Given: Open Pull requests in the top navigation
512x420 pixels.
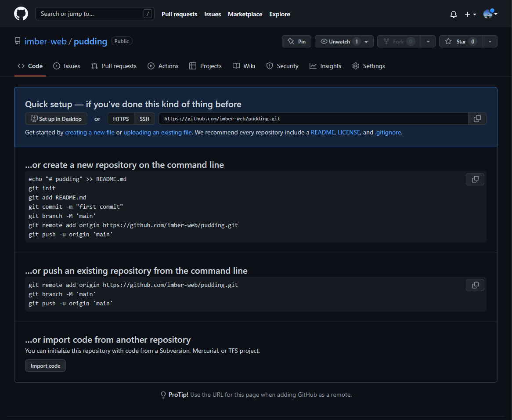Looking at the screenshot, I should point(179,14).
